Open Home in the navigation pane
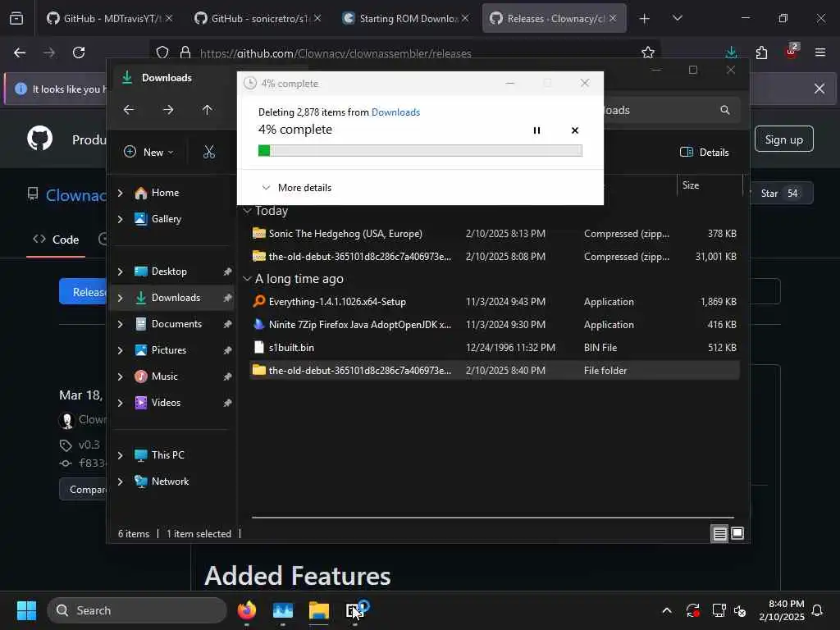The width and height of the screenshot is (840, 630). coord(165,192)
